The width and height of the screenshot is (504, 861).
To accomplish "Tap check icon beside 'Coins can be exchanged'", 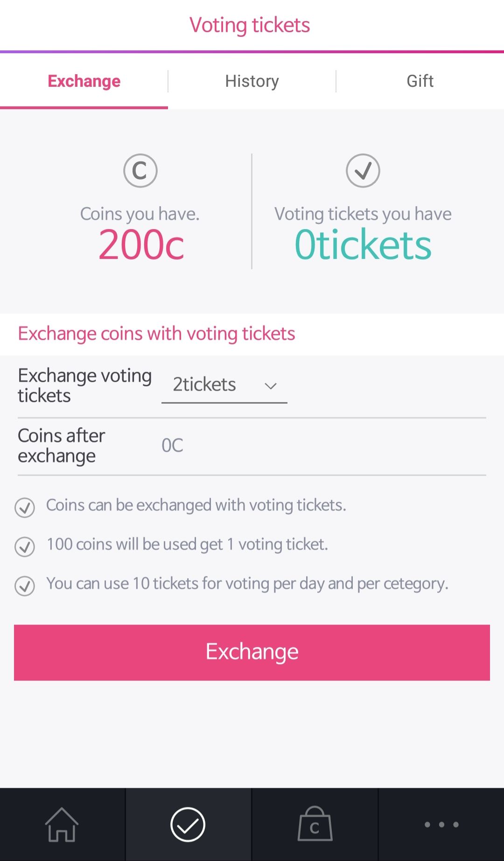I will (x=25, y=508).
